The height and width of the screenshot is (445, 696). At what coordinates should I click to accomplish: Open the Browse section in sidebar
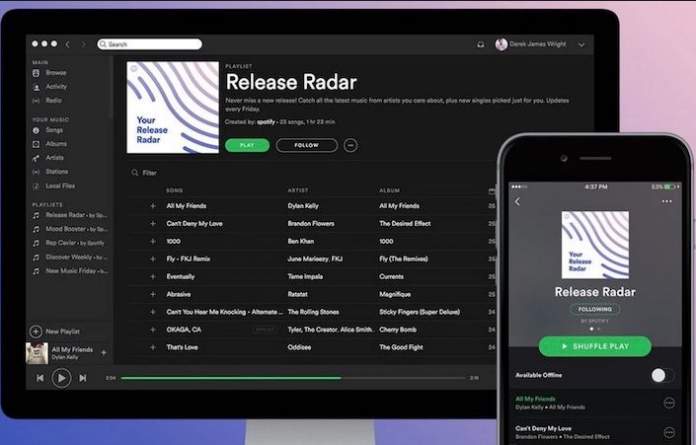click(x=55, y=73)
